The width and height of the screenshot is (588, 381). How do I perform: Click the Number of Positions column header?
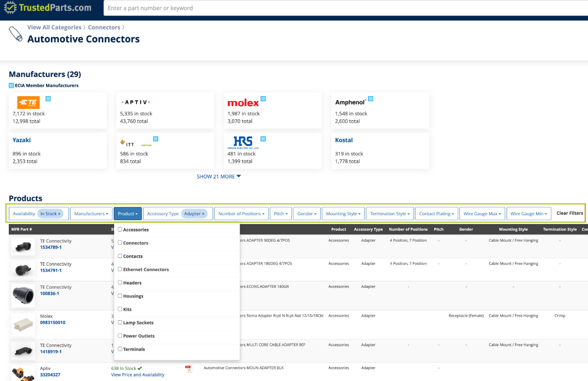click(x=408, y=229)
